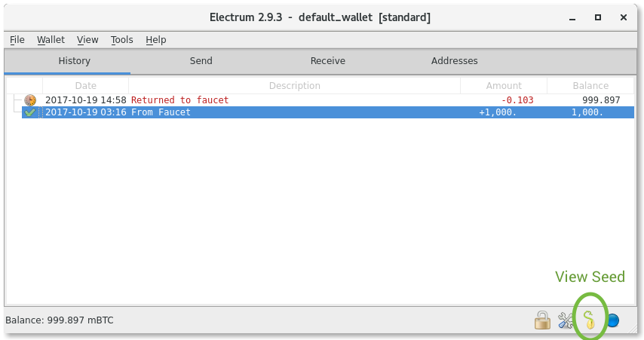Click the Description column header
The width and height of the screenshot is (644, 340).
[x=294, y=86]
